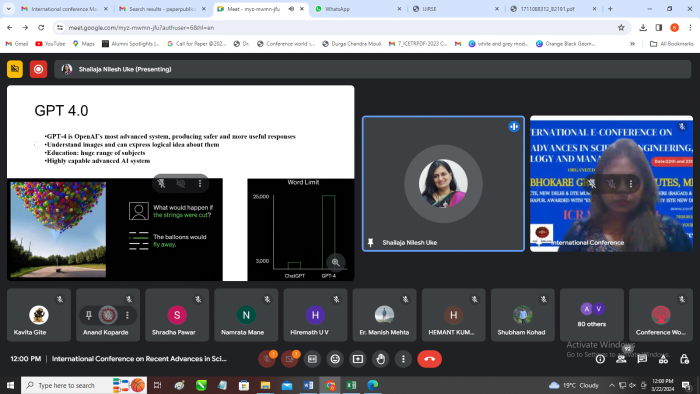Open the send a reaction emoji button
This screenshot has height=394, width=700.
pos(335,359)
